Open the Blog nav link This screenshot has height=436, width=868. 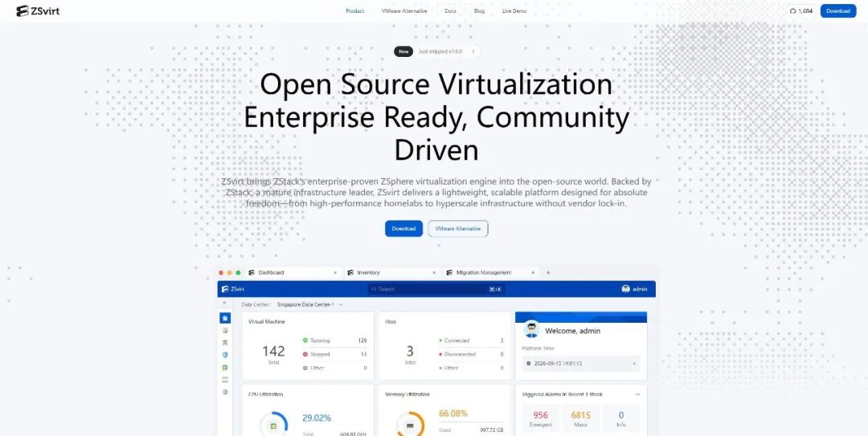(479, 11)
